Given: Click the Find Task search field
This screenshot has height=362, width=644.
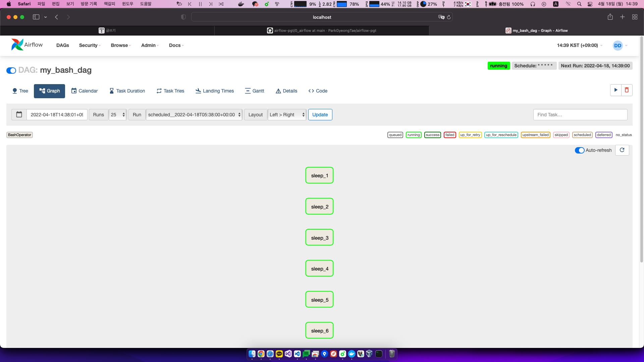Looking at the screenshot, I should click(580, 115).
